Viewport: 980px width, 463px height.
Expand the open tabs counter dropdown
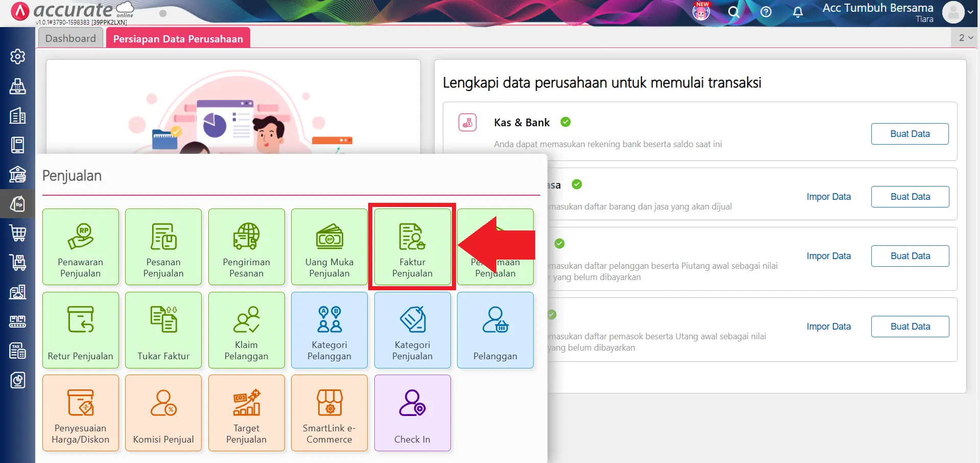[x=966, y=38]
